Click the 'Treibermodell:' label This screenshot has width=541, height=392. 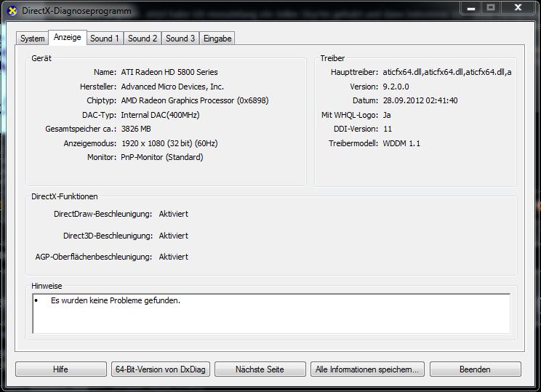point(353,143)
